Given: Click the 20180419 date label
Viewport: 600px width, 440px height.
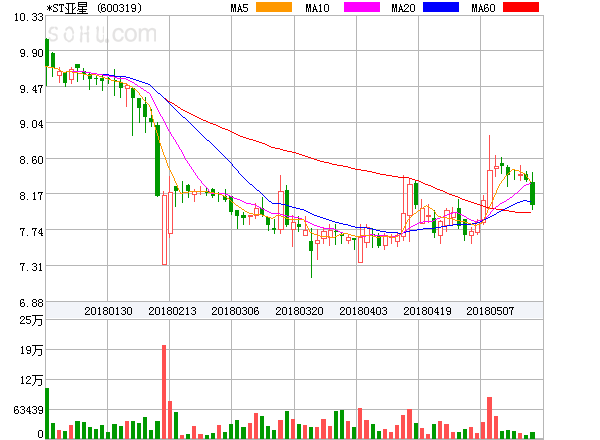Looking at the screenshot, I should [427, 311].
